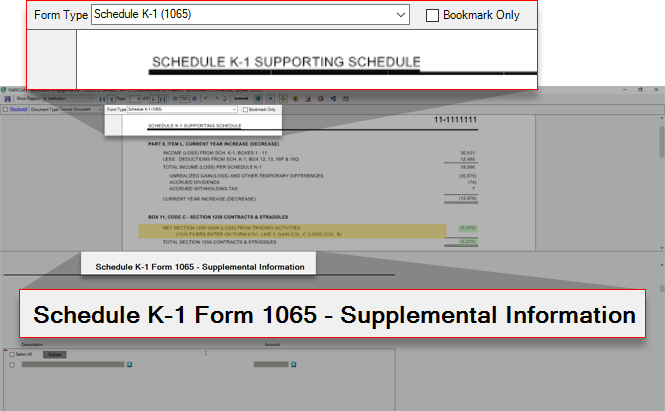Go to the first page
Screen dimensions: 665x411
tap(102, 99)
